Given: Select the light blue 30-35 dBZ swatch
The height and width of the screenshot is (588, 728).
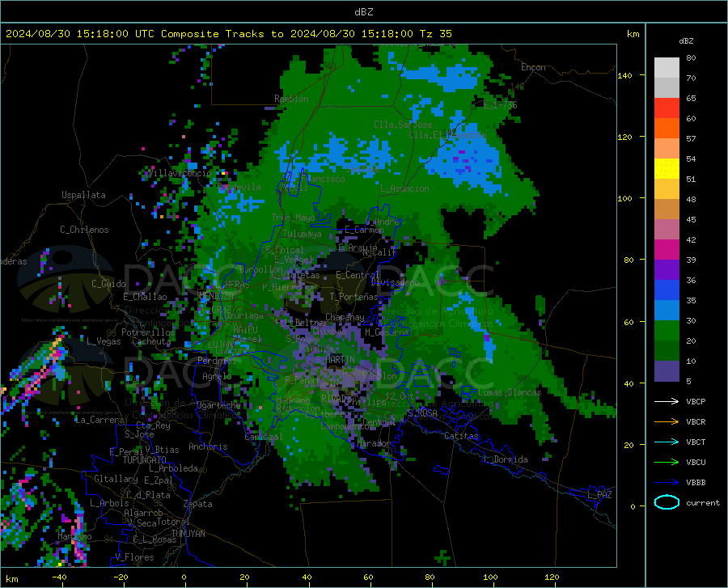Looking at the screenshot, I should click(667, 311).
